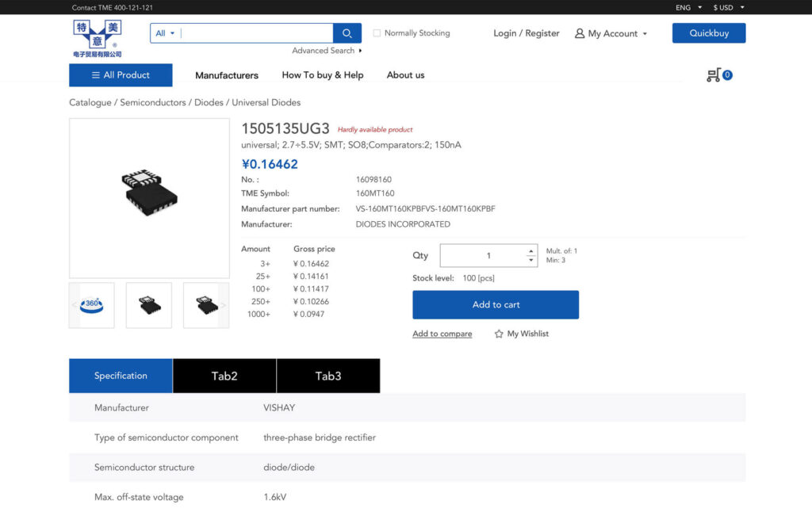Open the About us menu item
Image resolution: width=812 pixels, height=508 pixels.
405,75
